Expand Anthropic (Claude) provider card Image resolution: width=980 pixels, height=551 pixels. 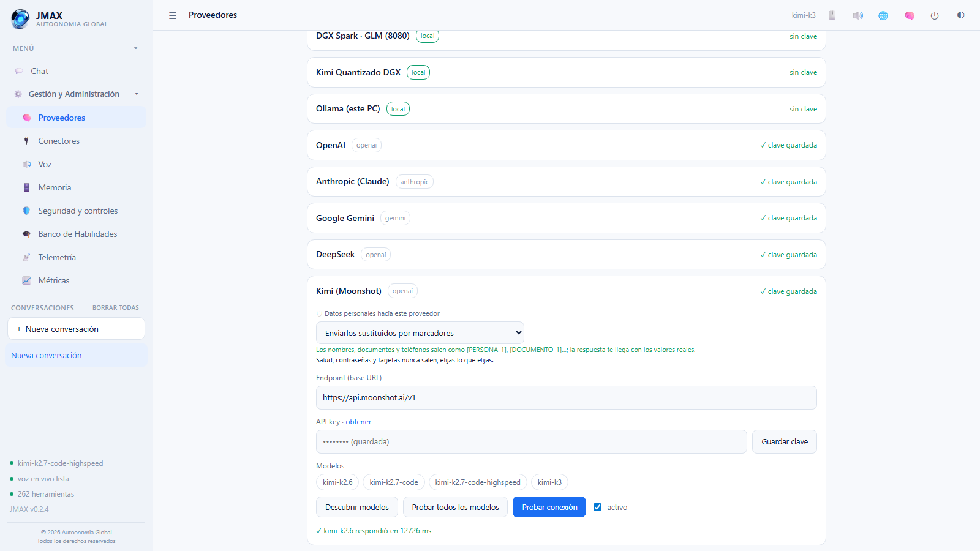[x=567, y=182]
